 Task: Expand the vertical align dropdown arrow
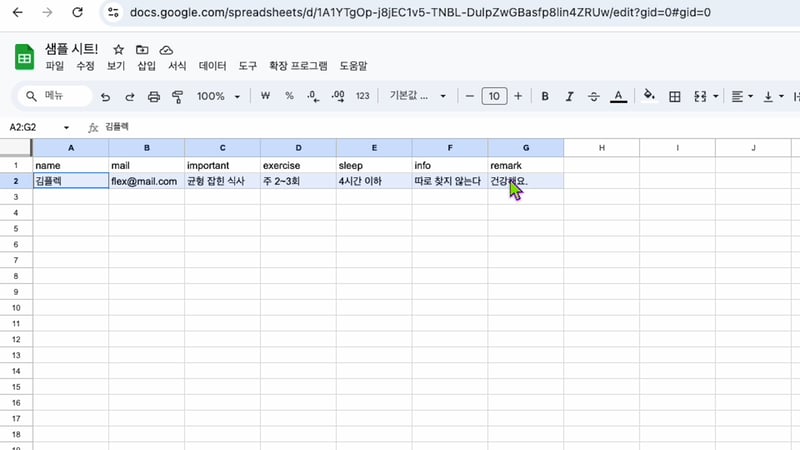point(781,96)
